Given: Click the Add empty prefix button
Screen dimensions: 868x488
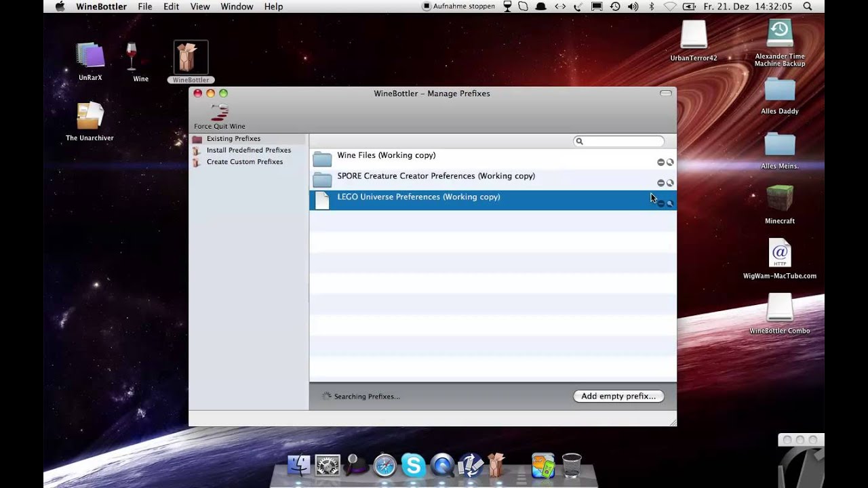Looking at the screenshot, I should tap(618, 396).
